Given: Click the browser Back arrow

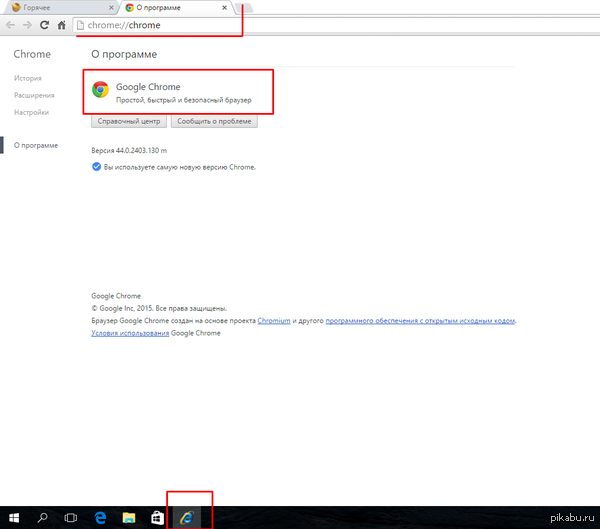Looking at the screenshot, I should pyautogui.click(x=11, y=24).
